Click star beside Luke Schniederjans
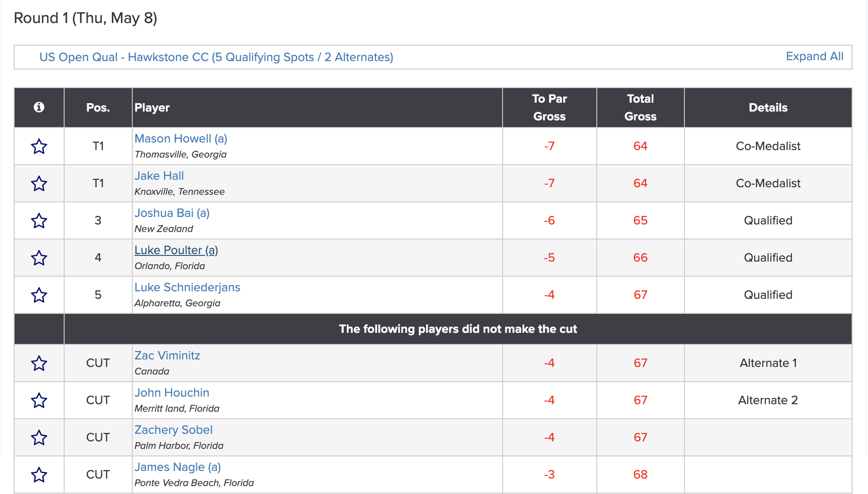This screenshot has height=494, width=868. coord(39,295)
